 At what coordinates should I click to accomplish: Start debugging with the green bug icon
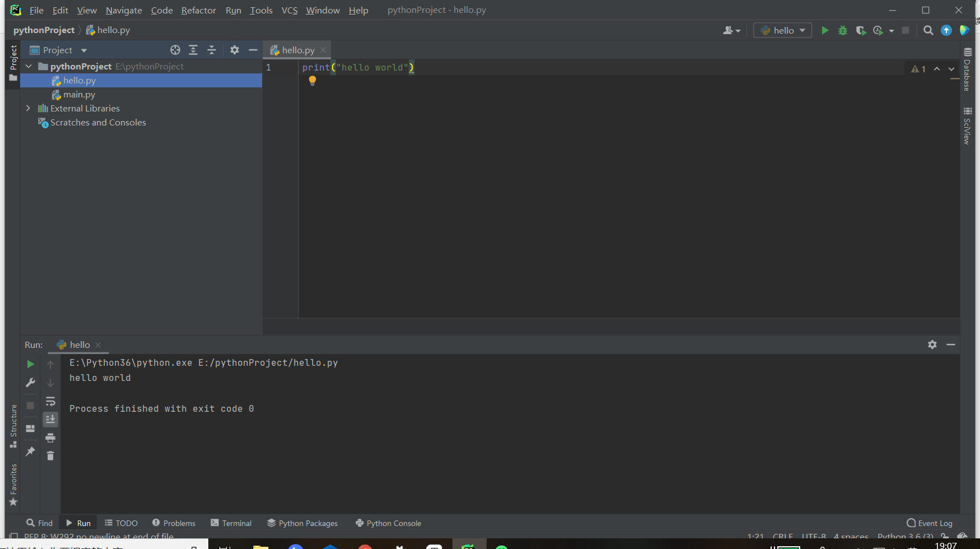(843, 30)
